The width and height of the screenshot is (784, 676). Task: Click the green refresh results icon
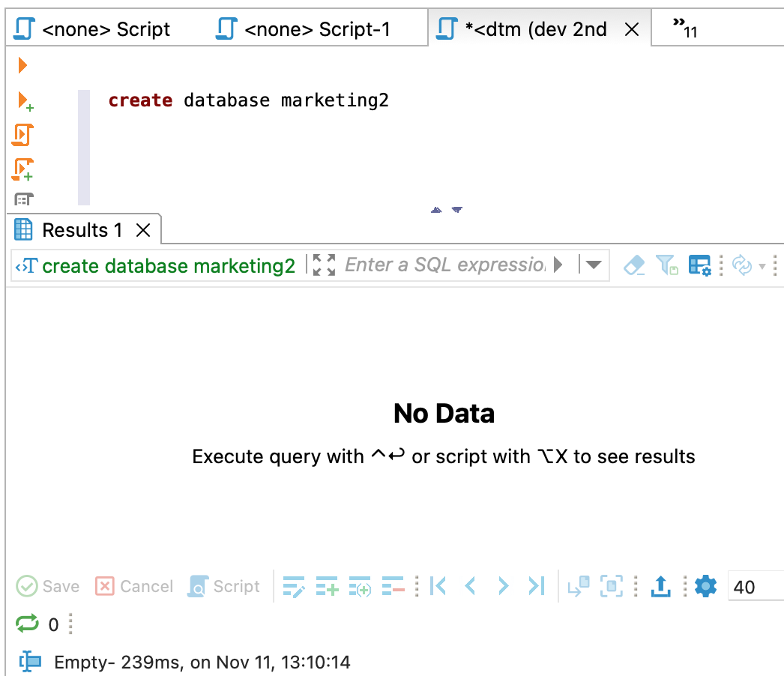(27, 624)
